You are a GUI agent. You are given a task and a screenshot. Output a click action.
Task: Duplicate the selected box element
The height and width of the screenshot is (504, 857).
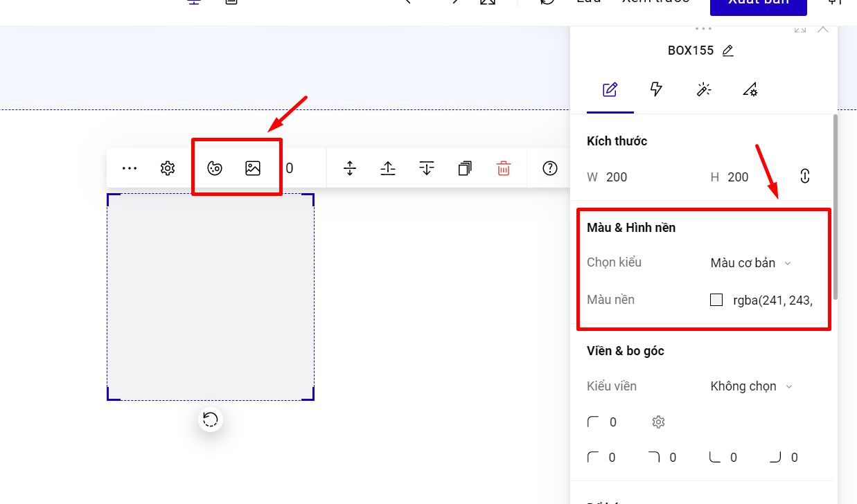tap(465, 168)
